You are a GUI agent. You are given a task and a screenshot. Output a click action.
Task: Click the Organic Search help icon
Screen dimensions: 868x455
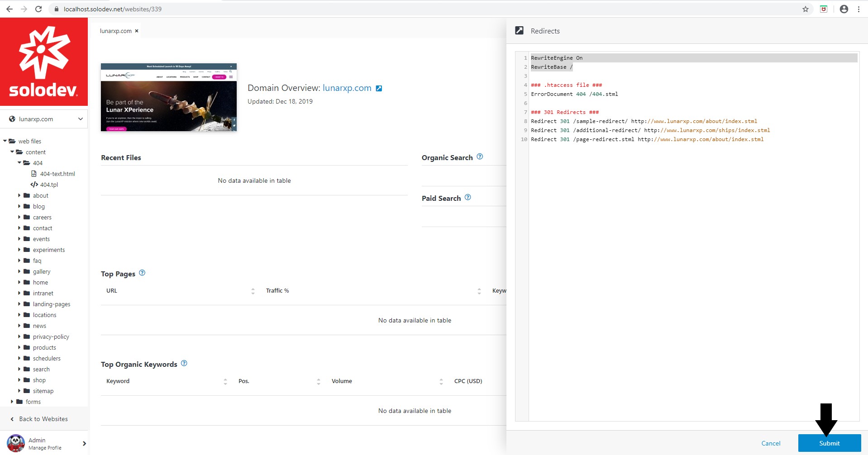(x=480, y=156)
